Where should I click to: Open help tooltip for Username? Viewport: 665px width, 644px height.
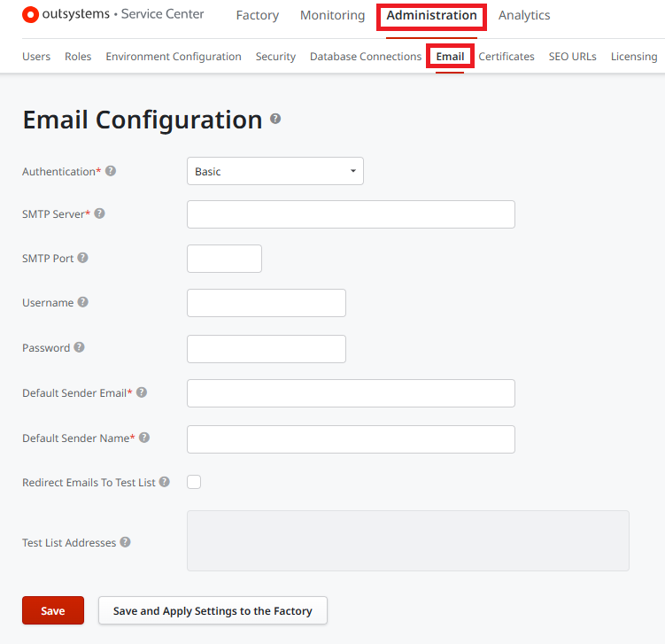(x=82, y=302)
